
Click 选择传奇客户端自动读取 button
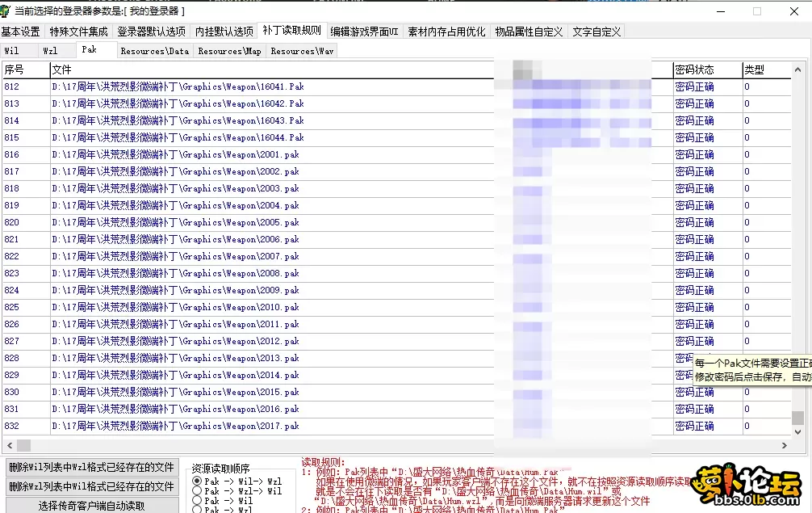pyautogui.click(x=92, y=505)
